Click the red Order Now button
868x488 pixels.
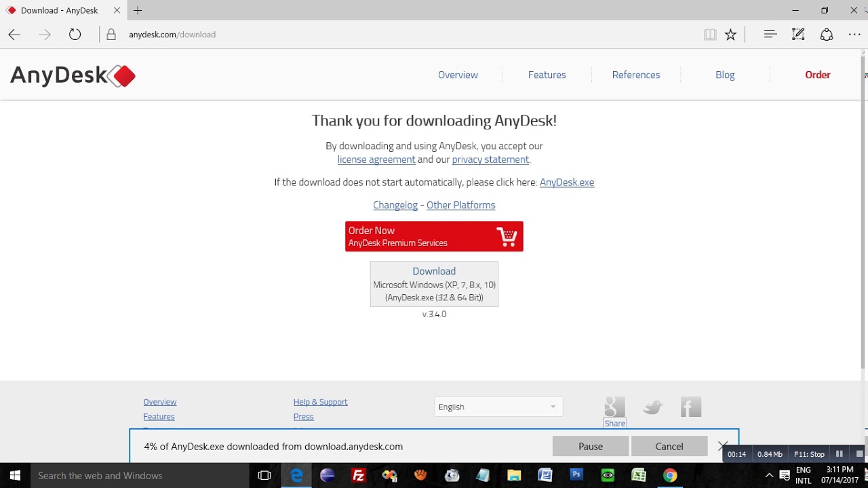click(434, 237)
